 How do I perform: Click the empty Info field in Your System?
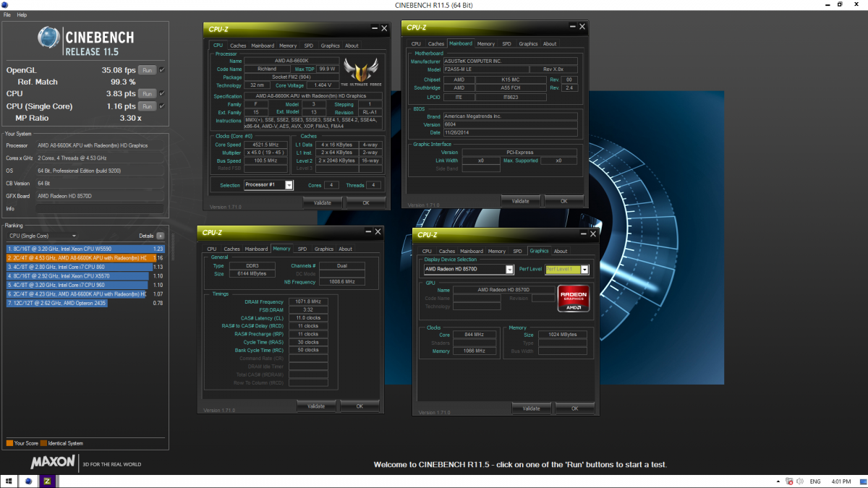pos(101,208)
